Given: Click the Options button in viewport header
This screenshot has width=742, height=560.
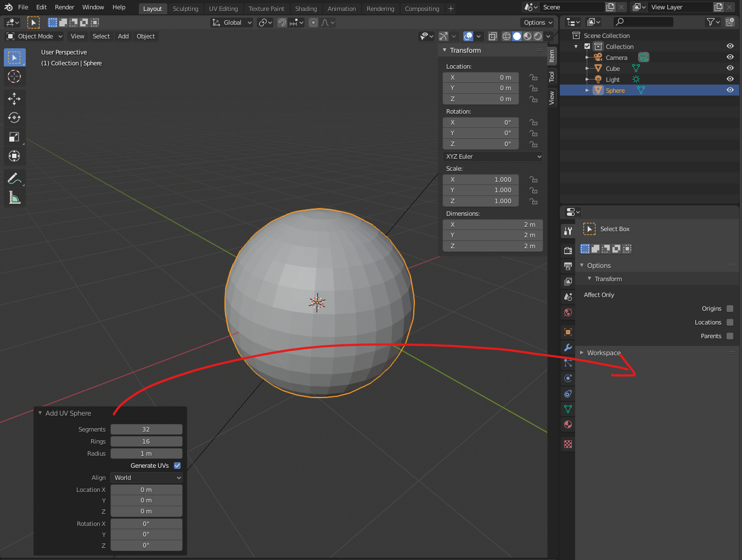Looking at the screenshot, I should 537,23.
